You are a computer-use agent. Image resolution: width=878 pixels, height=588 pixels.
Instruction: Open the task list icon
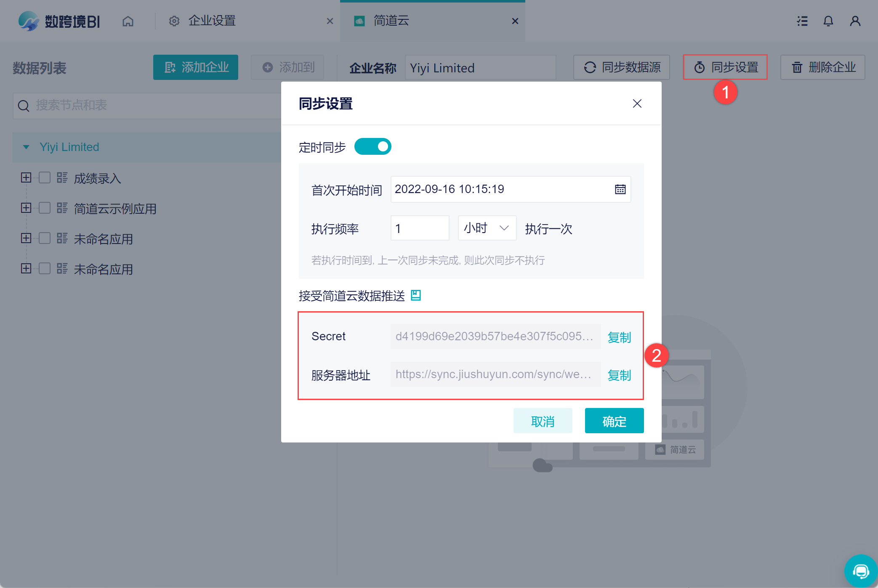click(x=802, y=21)
